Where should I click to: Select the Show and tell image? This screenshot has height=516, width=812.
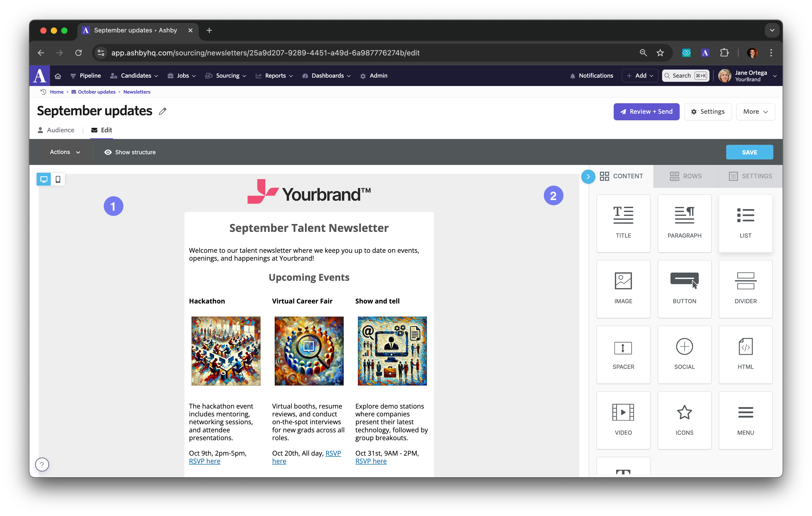(x=392, y=351)
